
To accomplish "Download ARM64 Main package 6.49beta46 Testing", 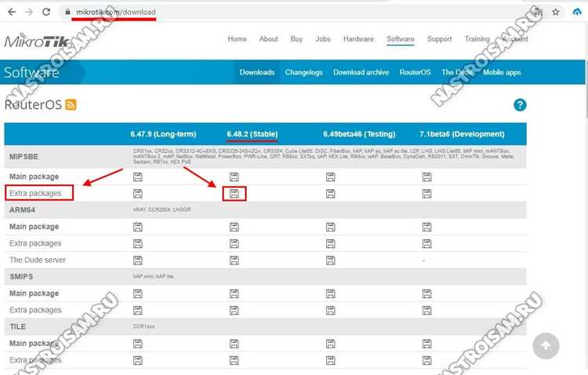I will point(330,227).
